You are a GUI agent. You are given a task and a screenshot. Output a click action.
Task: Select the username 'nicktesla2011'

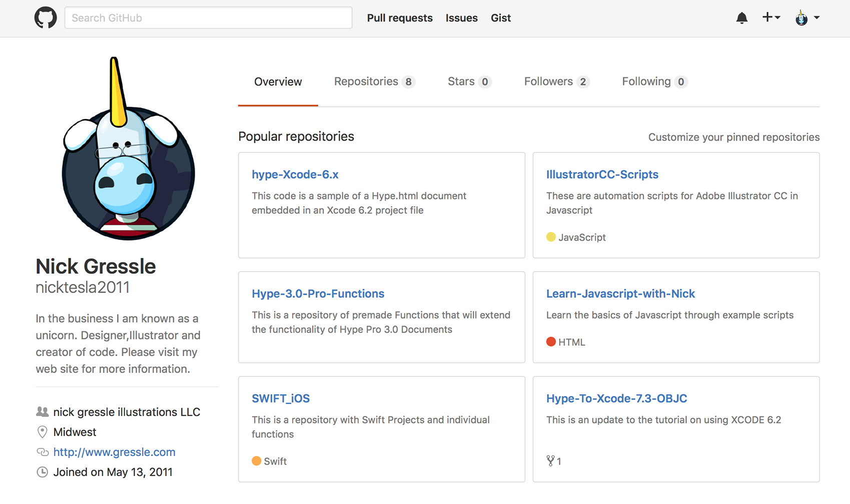[x=83, y=287]
